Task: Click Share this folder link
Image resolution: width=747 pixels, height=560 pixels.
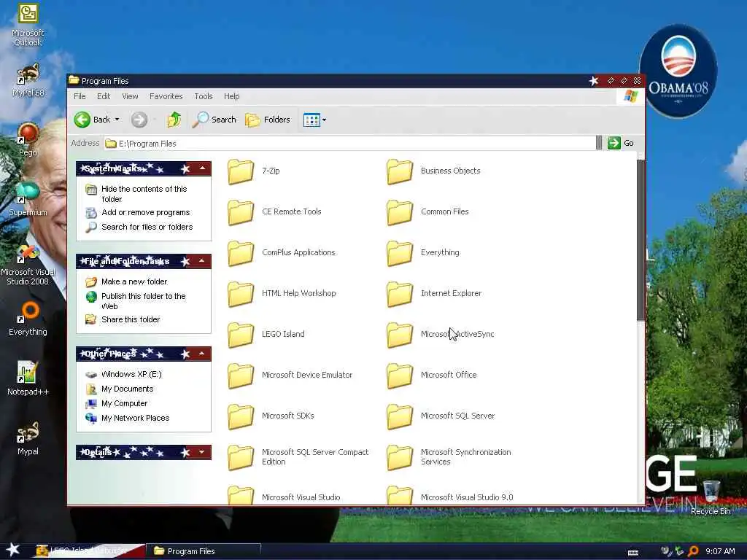Action: pos(131,319)
